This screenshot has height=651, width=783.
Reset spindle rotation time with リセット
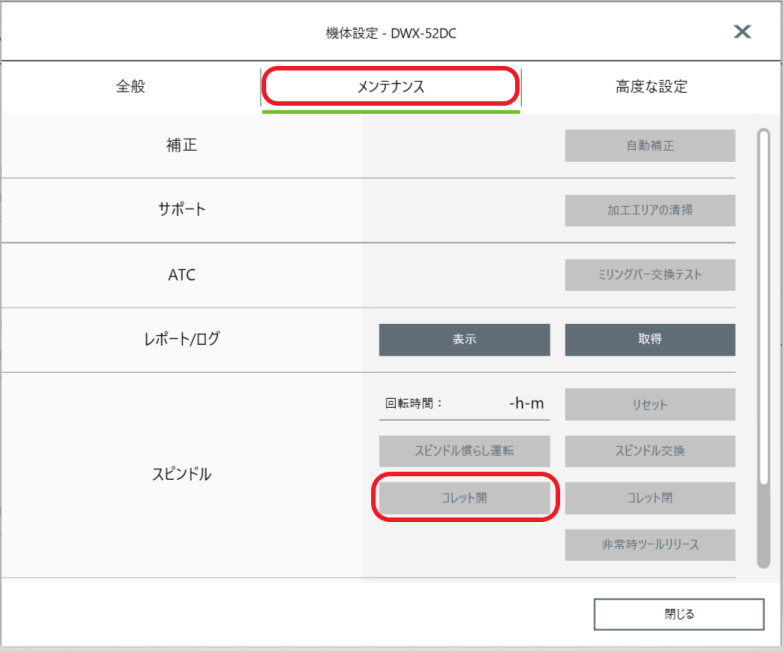[x=650, y=404]
